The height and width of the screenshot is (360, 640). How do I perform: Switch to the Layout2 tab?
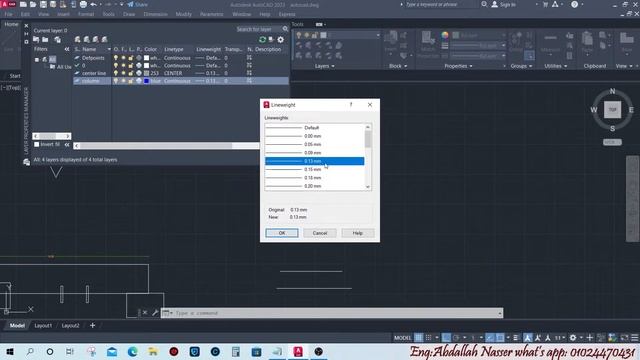coord(70,326)
